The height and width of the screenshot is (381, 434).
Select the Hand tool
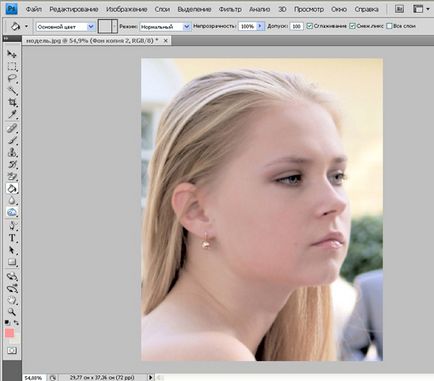(x=12, y=300)
